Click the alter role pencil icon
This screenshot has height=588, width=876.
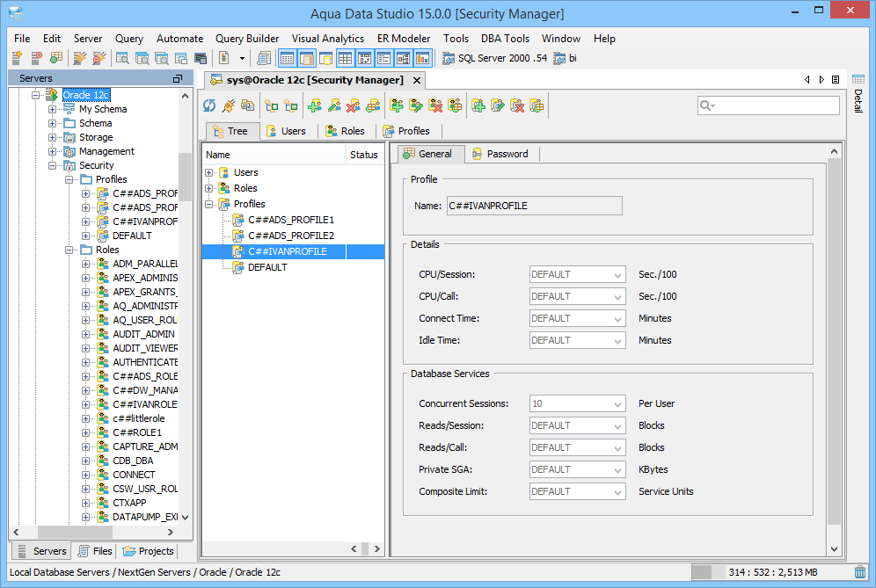416,105
